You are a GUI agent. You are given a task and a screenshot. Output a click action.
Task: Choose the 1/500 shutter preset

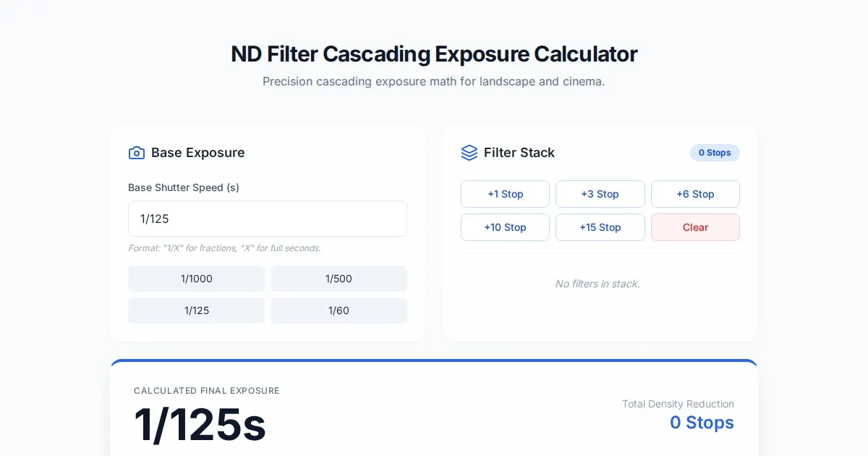pyautogui.click(x=339, y=279)
